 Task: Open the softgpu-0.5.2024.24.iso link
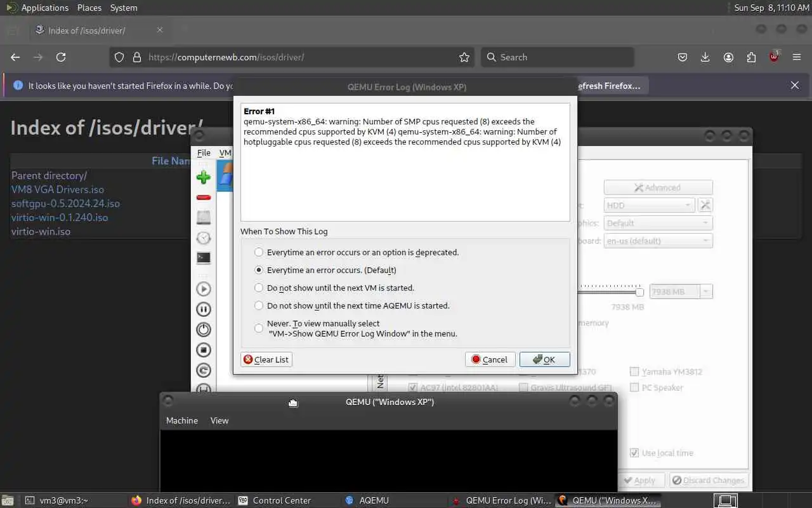tap(65, 203)
